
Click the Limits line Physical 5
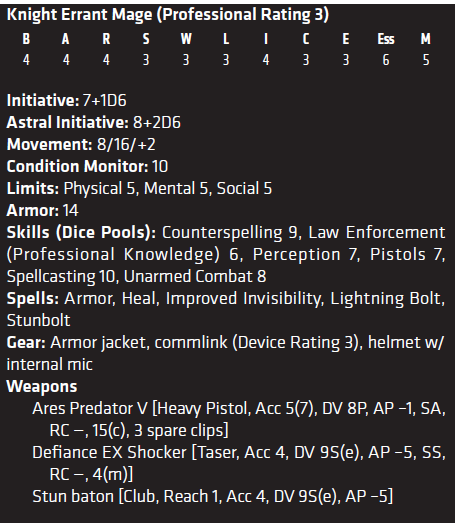(x=101, y=188)
